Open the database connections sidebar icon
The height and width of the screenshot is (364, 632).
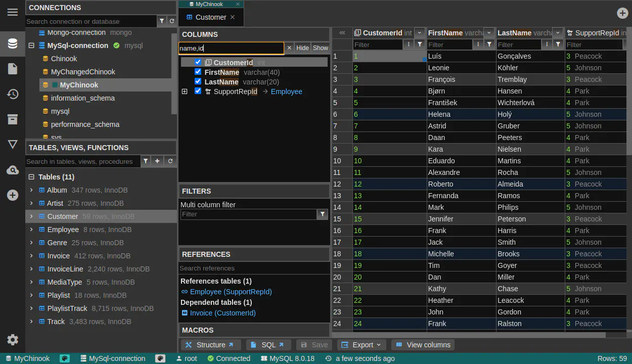[x=13, y=43]
